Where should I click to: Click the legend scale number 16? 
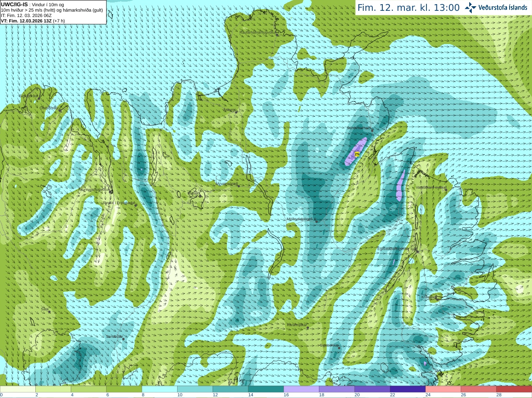pos(286,395)
